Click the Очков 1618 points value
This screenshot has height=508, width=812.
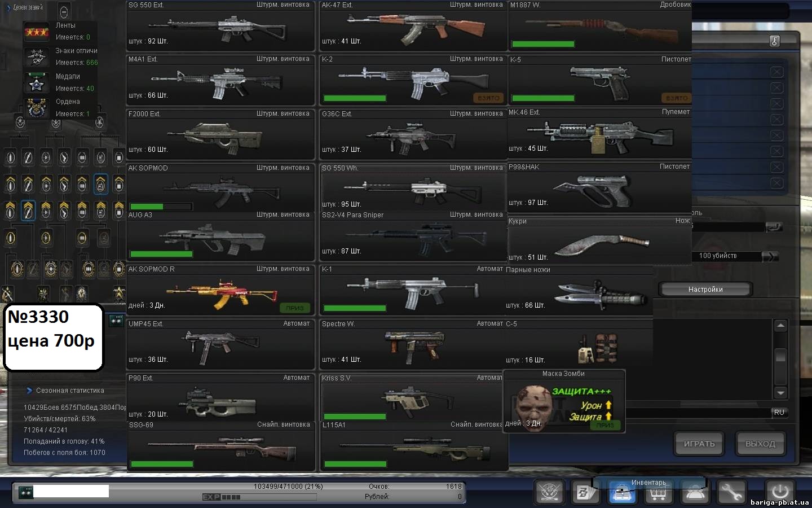click(453, 487)
